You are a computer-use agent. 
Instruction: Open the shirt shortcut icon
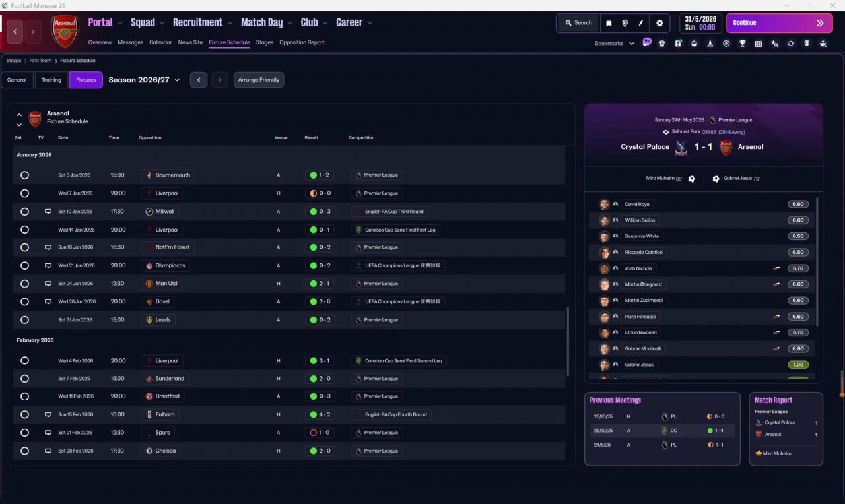coord(662,44)
